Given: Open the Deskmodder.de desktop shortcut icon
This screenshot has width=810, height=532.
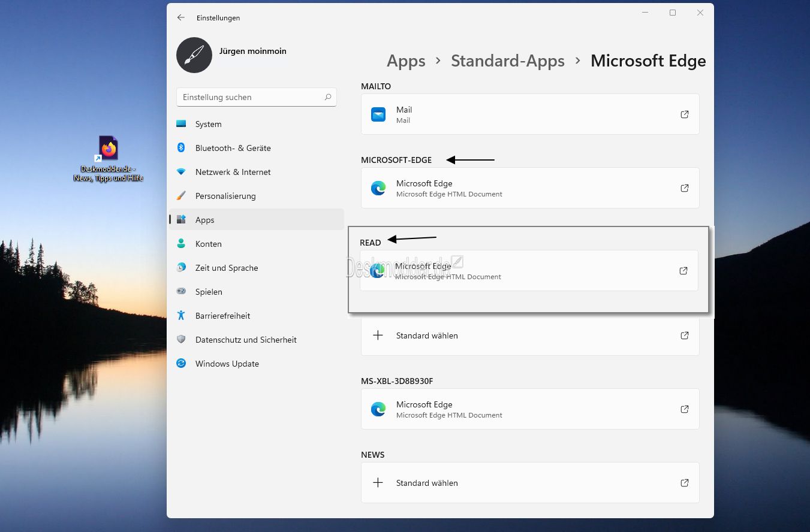Looking at the screenshot, I should (109, 148).
